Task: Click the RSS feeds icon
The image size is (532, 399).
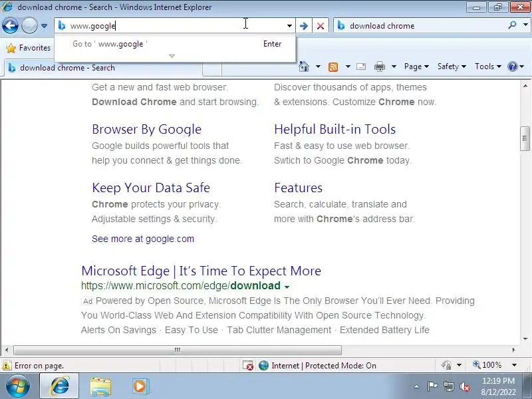Action: [333, 67]
